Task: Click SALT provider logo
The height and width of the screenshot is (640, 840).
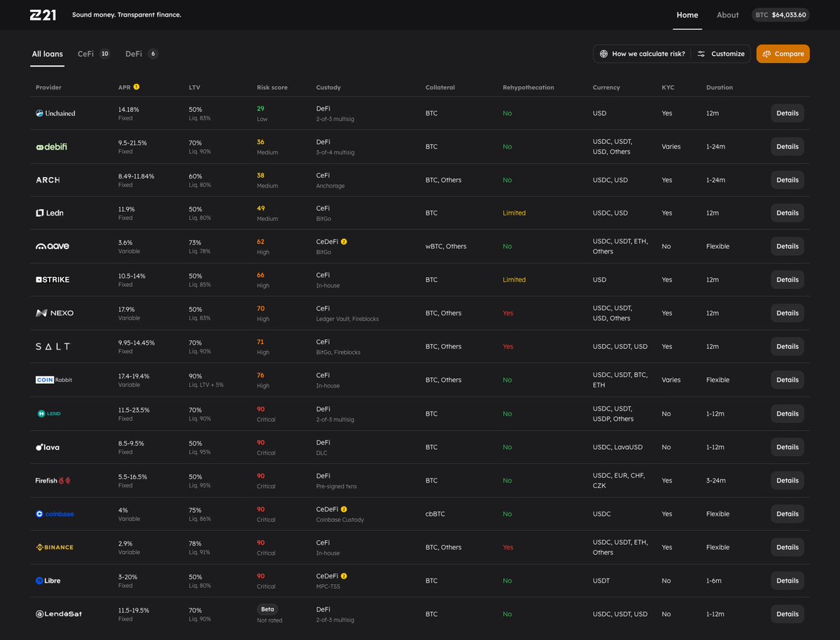Action: tap(52, 346)
